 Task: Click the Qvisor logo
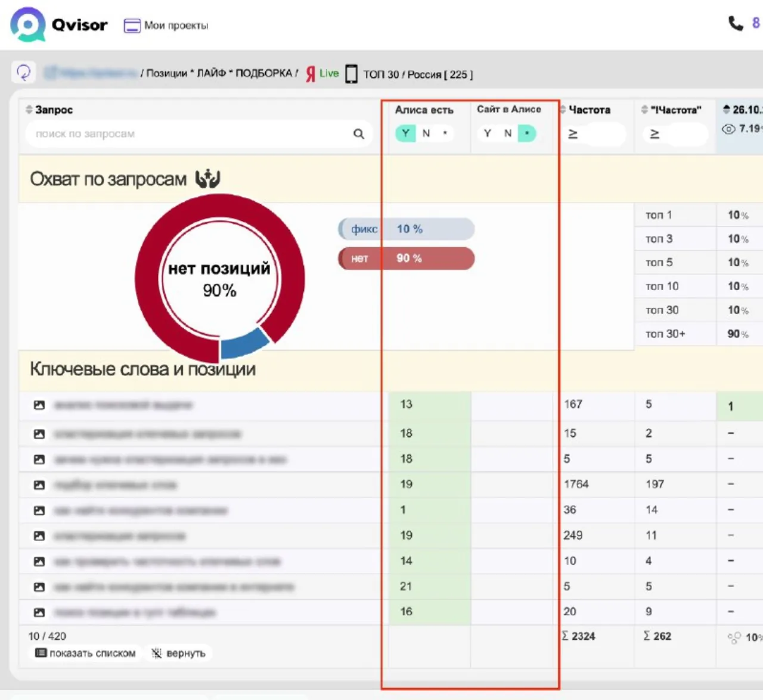point(58,24)
